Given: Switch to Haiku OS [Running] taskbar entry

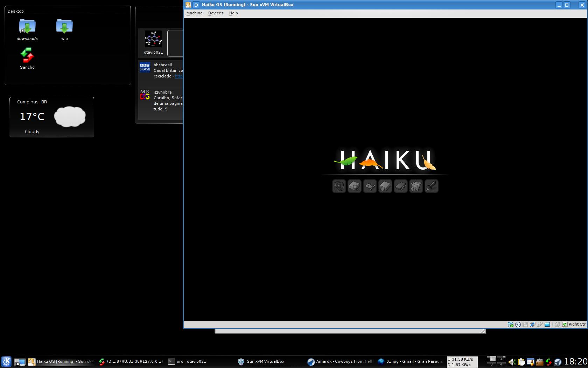Looking at the screenshot, I should pos(61,361).
